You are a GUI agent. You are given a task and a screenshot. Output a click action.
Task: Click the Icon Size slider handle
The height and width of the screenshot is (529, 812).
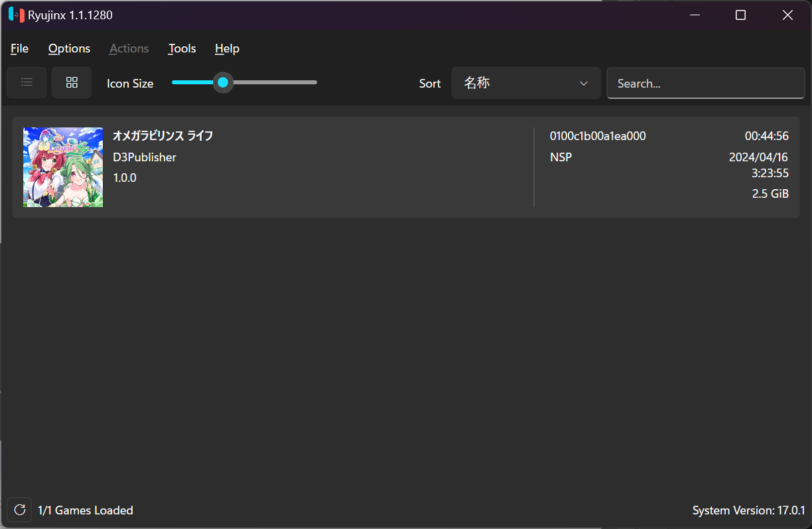(223, 82)
